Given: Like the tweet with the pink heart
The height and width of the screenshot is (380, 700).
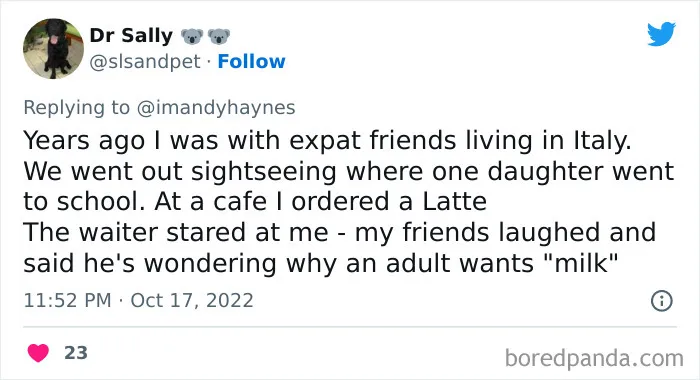Looking at the screenshot, I should coord(38,353).
